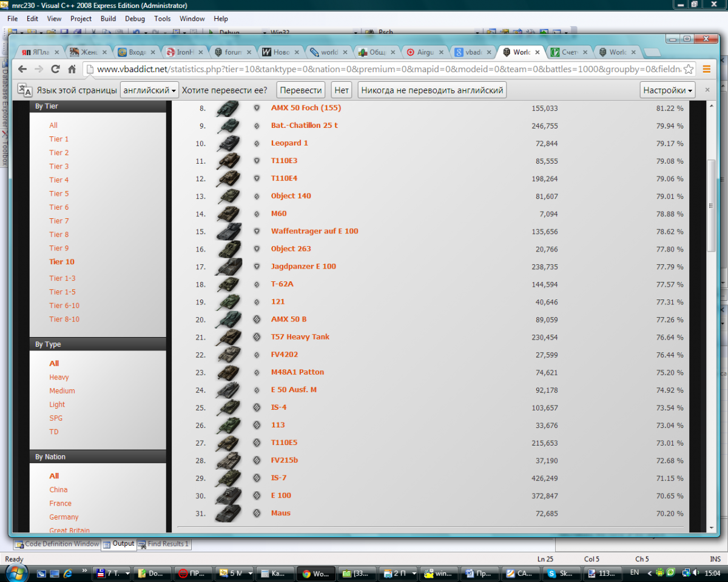Click the browser forward arrow
This screenshot has width=728, height=582.
coord(39,69)
